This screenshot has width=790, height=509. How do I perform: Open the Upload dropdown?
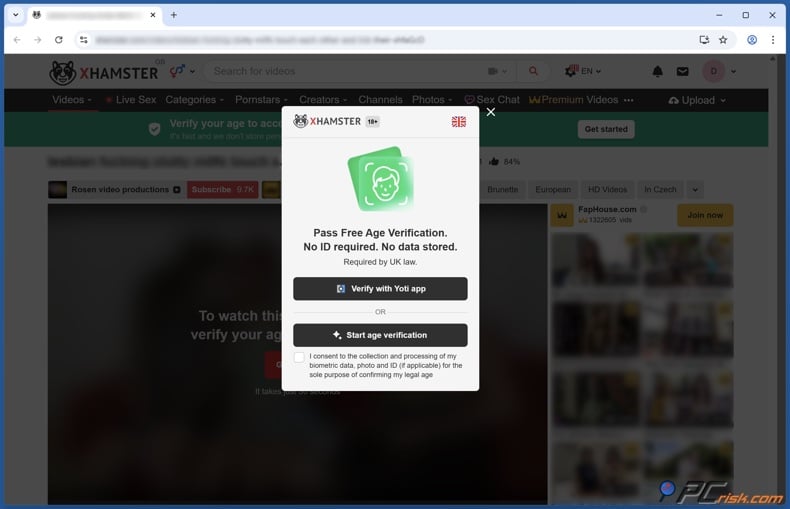click(697, 100)
